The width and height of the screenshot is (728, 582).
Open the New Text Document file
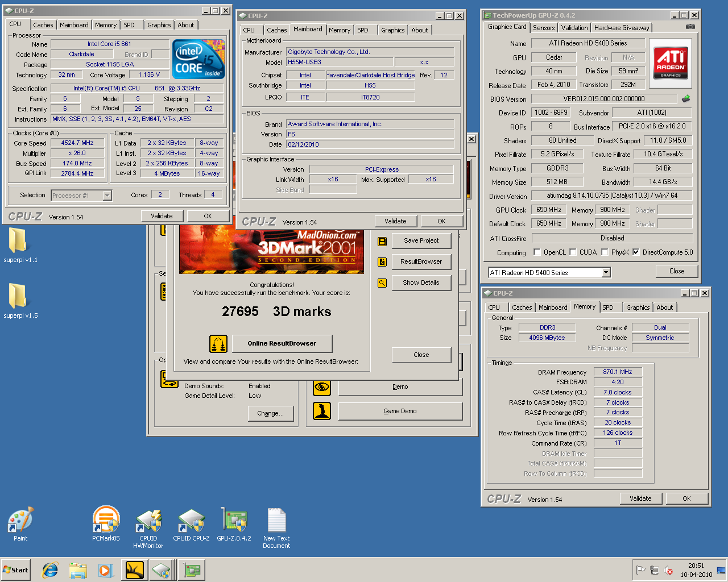click(x=276, y=520)
